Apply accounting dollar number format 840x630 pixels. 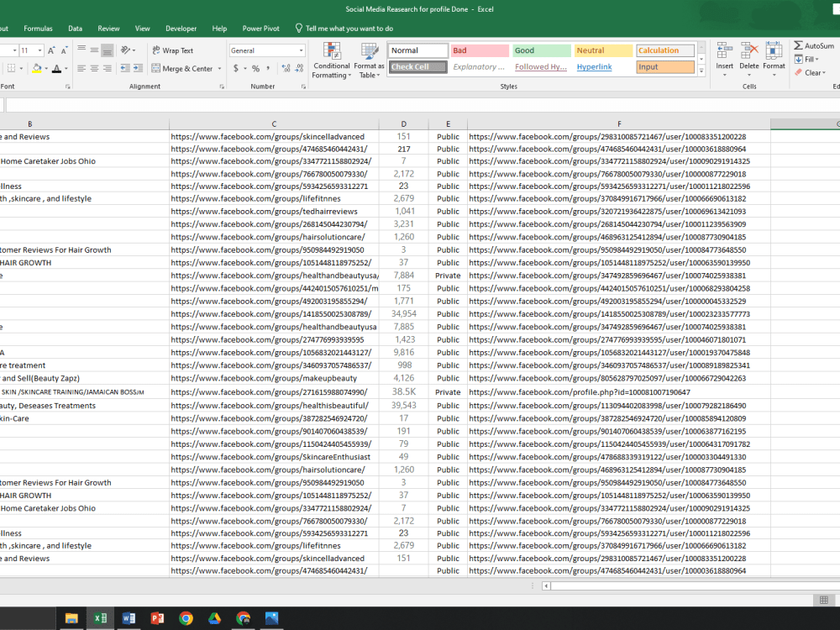(236, 68)
